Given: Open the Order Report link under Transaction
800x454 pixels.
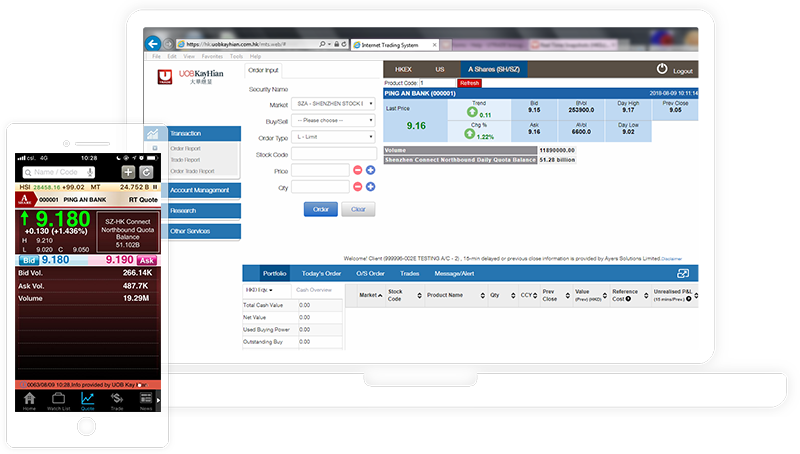Looking at the screenshot, I should pos(185,148).
